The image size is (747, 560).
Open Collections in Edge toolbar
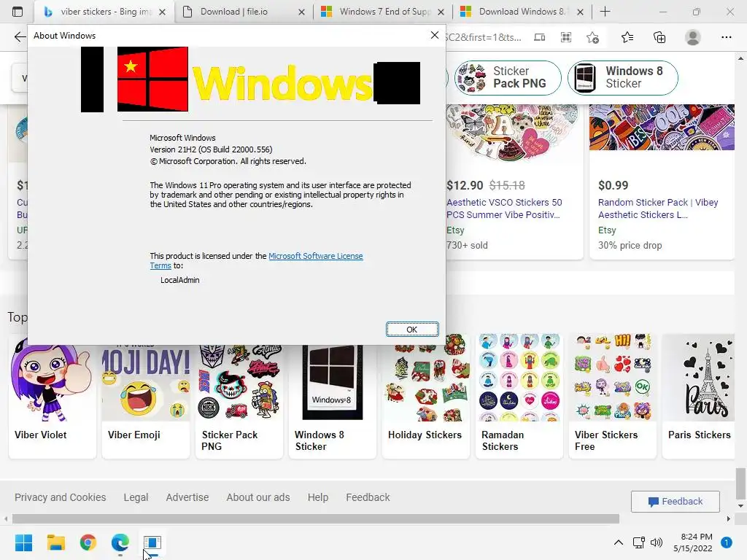(659, 37)
